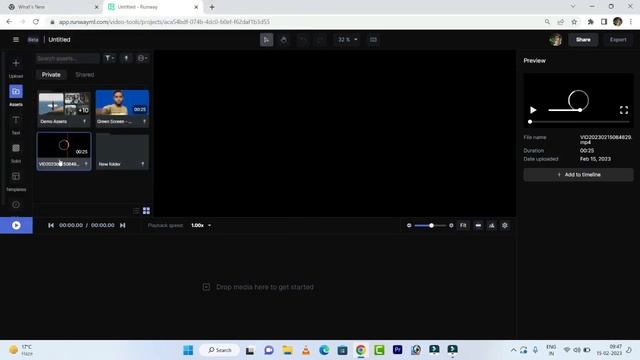Open the Text sidebar tool
The width and height of the screenshot is (640, 360).
(16, 120)
